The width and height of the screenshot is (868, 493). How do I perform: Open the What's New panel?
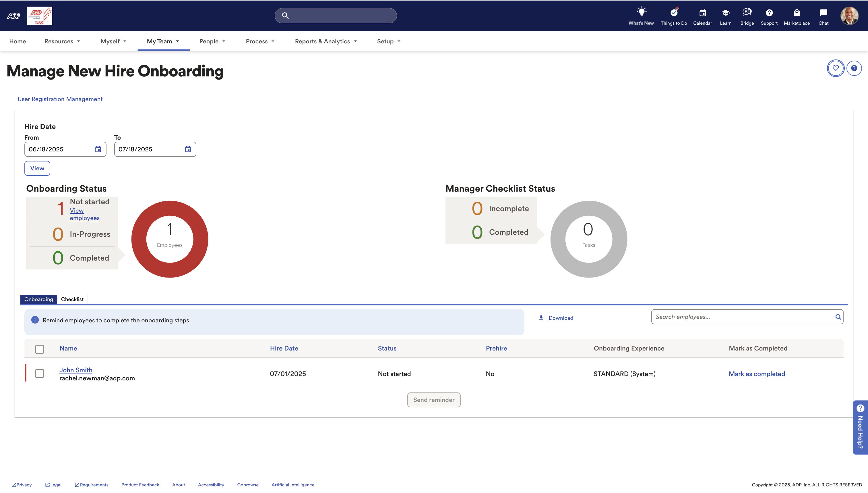[641, 16]
